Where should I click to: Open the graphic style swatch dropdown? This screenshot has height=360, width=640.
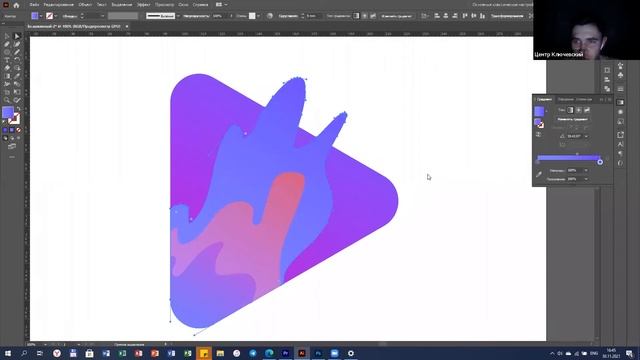point(258,16)
